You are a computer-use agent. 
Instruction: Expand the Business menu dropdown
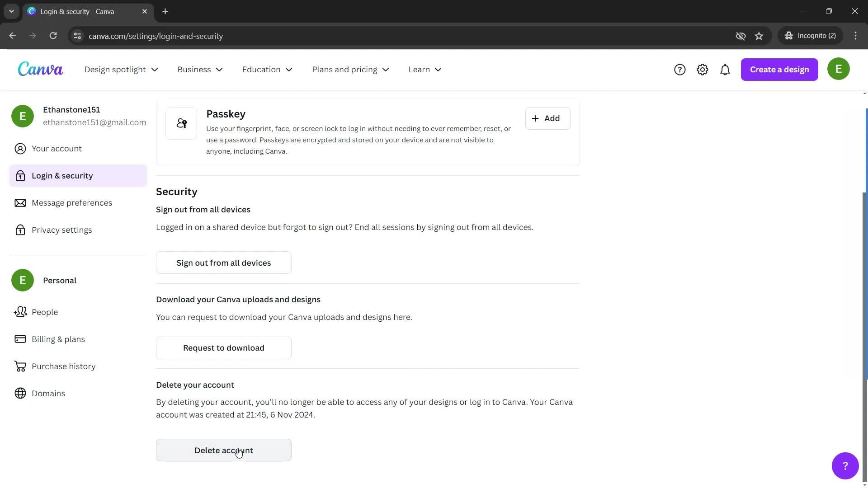coord(199,69)
